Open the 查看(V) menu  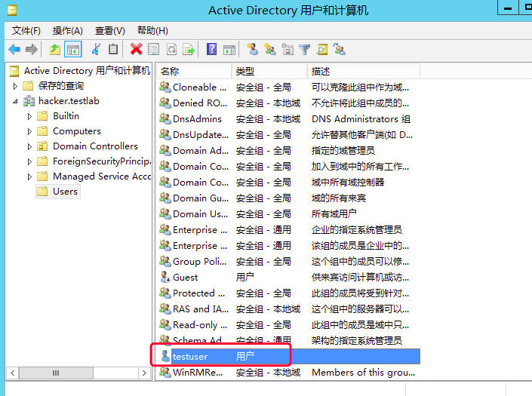pyautogui.click(x=110, y=31)
